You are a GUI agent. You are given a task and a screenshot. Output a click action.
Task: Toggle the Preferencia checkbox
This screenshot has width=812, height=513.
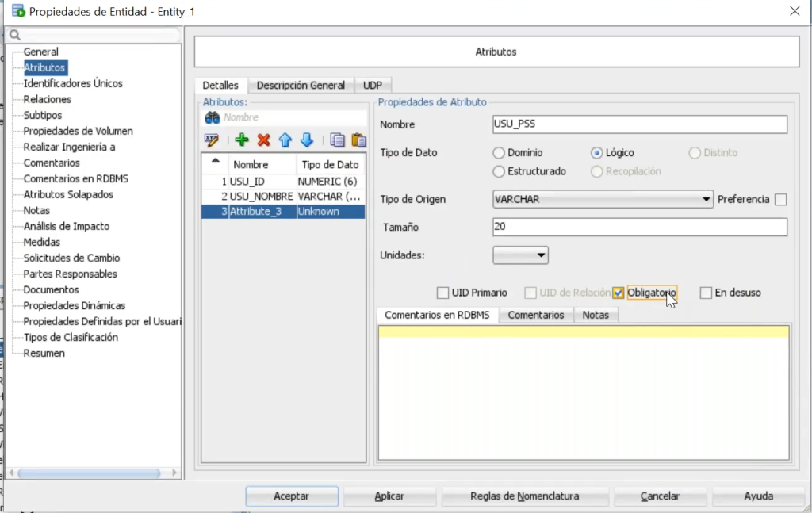[780, 199]
